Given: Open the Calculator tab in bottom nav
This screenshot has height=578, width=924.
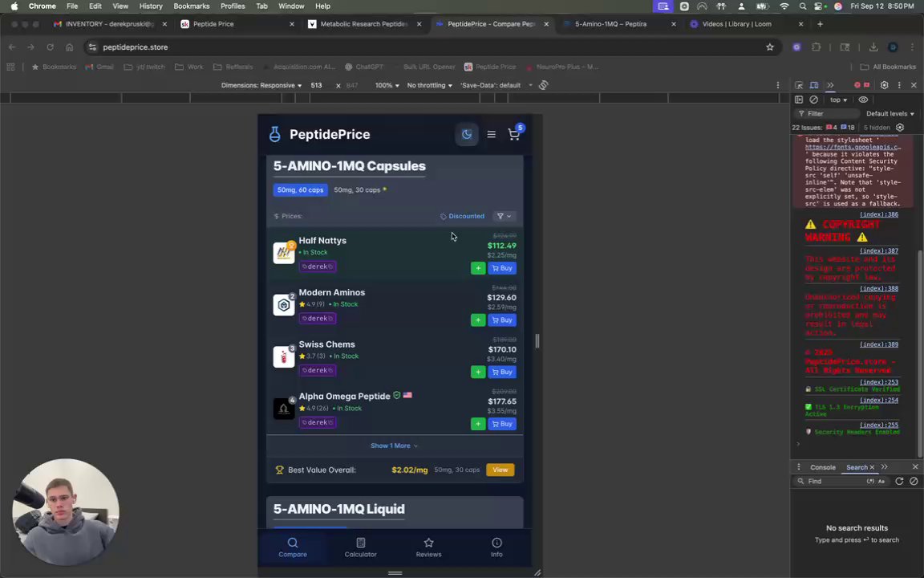Looking at the screenshot, I should 361,547.
